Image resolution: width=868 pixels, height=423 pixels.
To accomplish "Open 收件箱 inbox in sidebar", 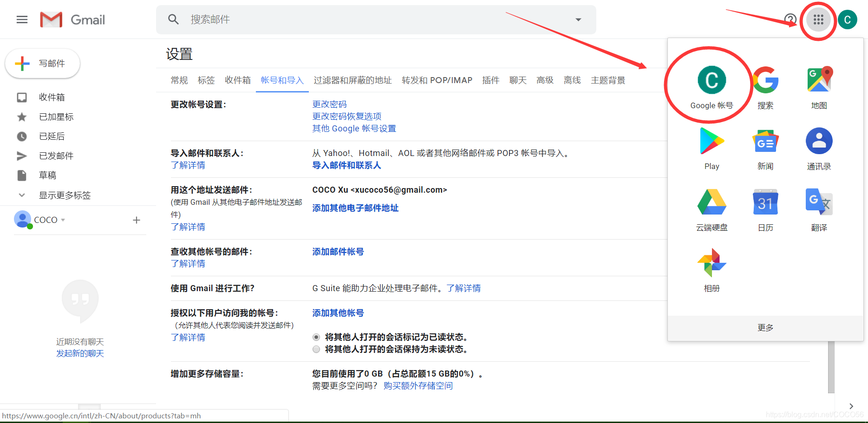I will pos(51,97).
